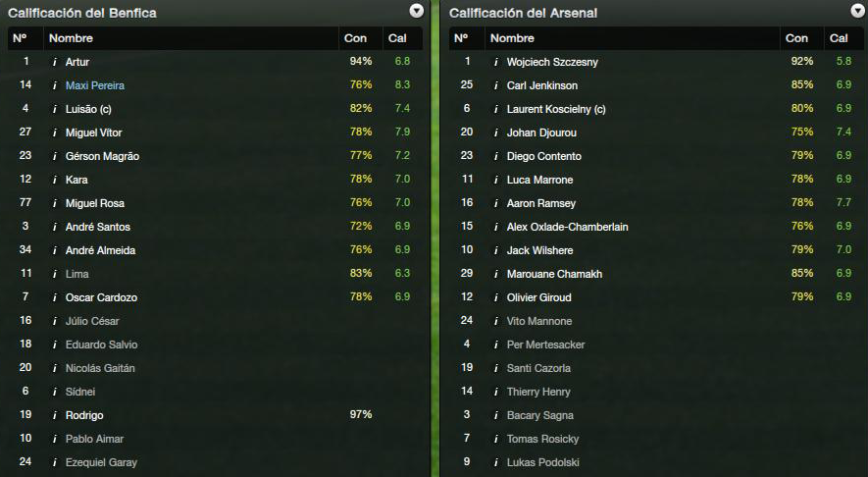Image resolution: width=868 pixels, height=477 pixels.
Task: Select Santi Cazorla substitute row
Action: pos(656,368)
